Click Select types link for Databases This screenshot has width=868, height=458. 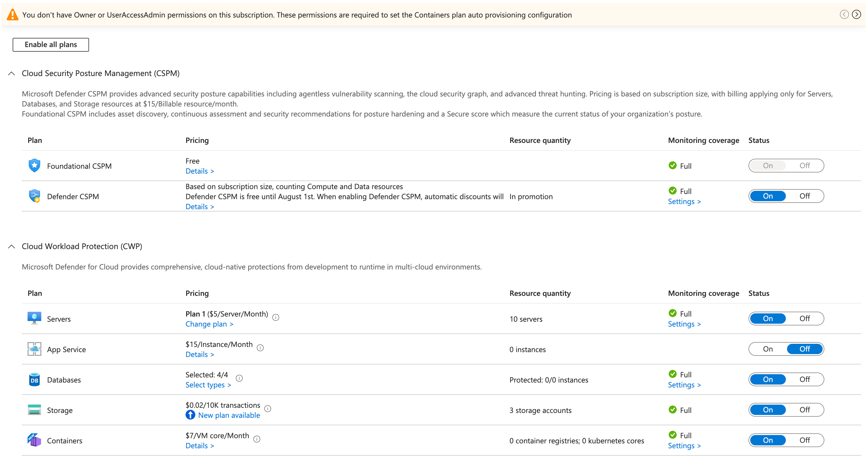click(x=208, y=385)
